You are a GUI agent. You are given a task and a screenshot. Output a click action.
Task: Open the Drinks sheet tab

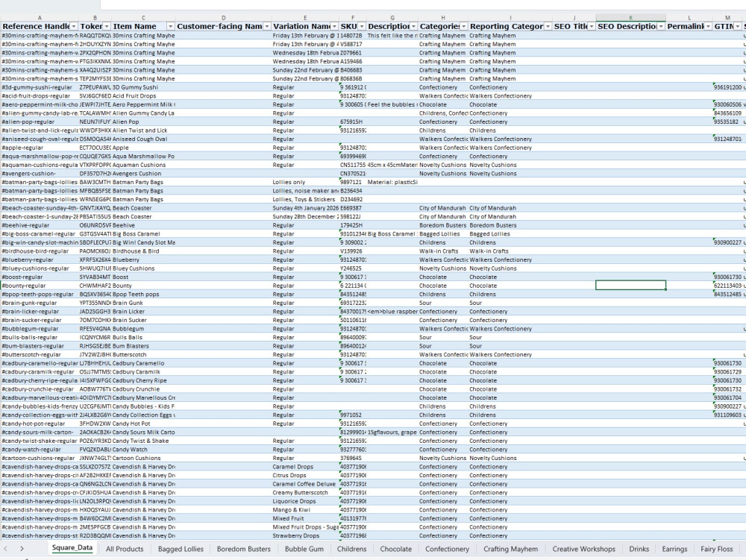[x=639, y=549]
